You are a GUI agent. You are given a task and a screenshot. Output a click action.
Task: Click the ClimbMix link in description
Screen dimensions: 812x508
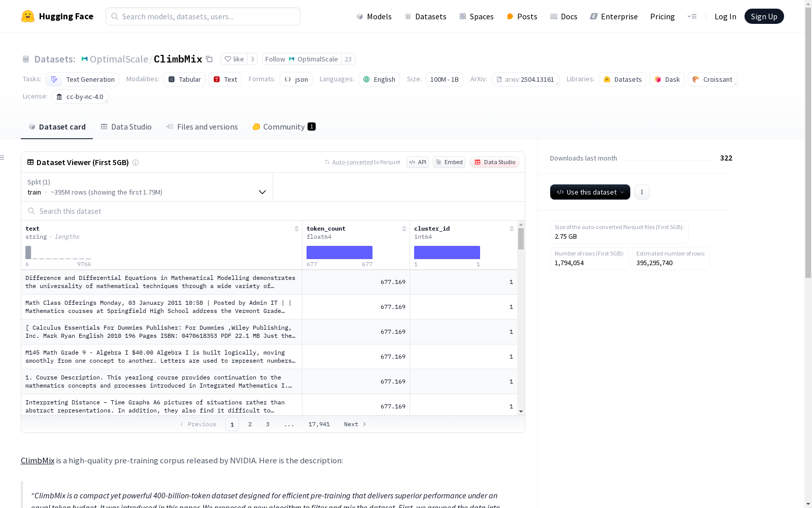tap(38, 460)
